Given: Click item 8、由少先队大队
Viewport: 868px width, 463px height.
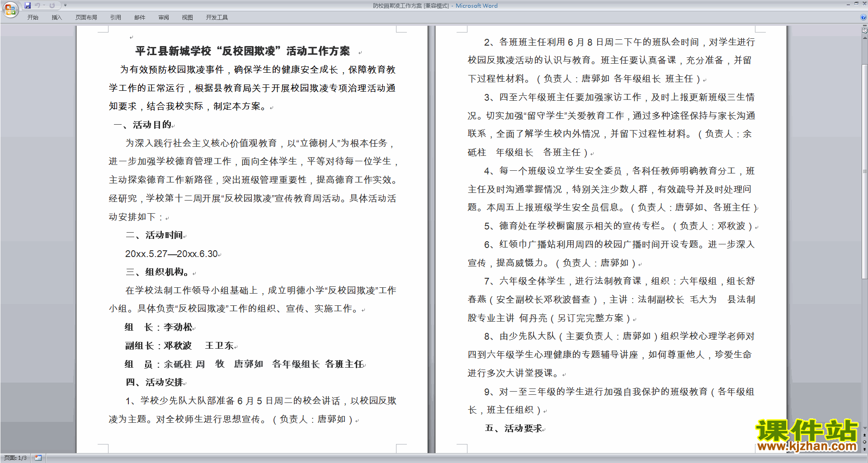Looking at the screenshot, I should (611, 355).
